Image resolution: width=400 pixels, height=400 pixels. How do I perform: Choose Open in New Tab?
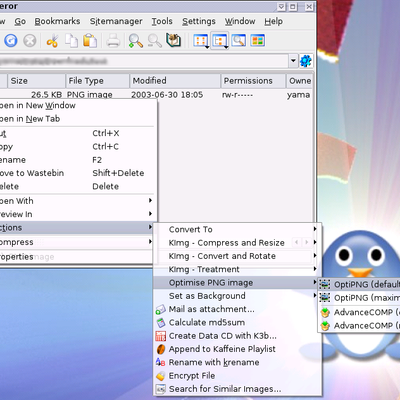pyautogui.click(x=77, y=119)
